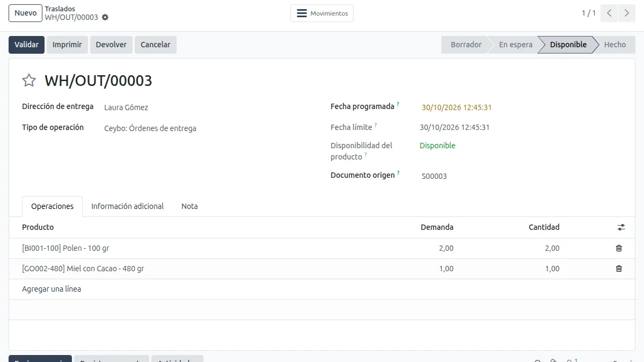Cancel the transfer with Cancelar
Screen dimensions: 644x362
click(x=156, y=45)
